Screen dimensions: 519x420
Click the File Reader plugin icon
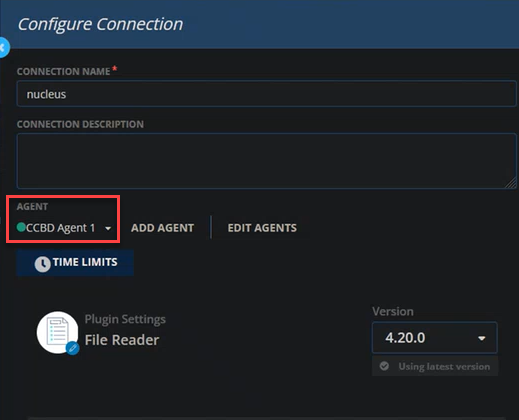click(x=57, y=332)
